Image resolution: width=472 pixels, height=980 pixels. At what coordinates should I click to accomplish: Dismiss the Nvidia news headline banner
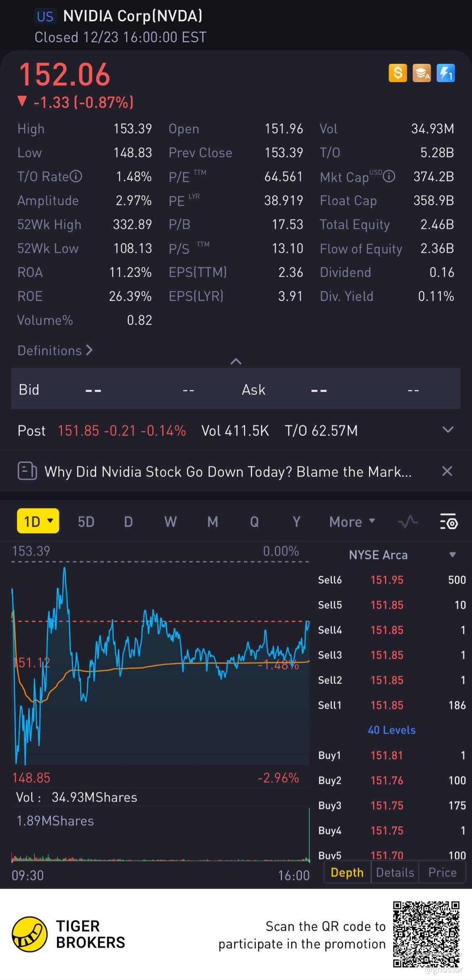447,471
